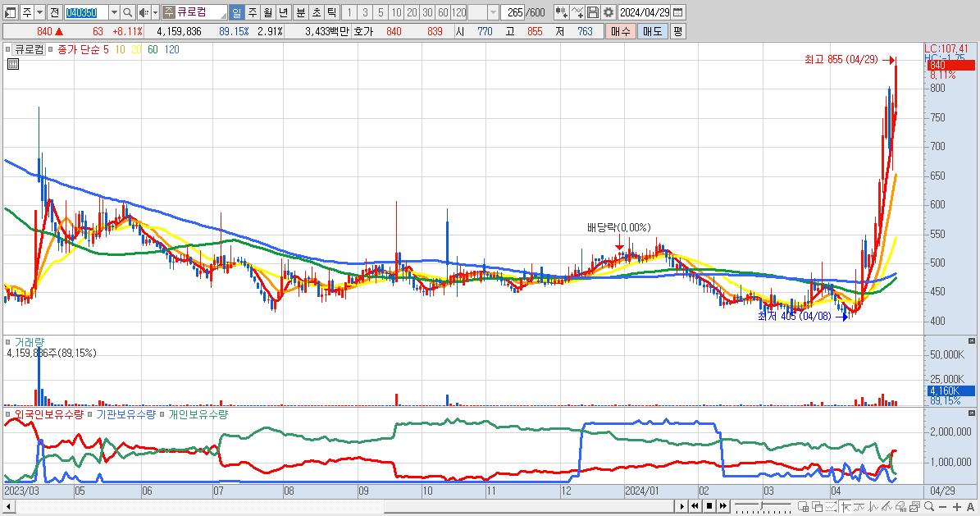Click the 호가 quote label
The width and height of the screenshot is (980, 516).
363,31
